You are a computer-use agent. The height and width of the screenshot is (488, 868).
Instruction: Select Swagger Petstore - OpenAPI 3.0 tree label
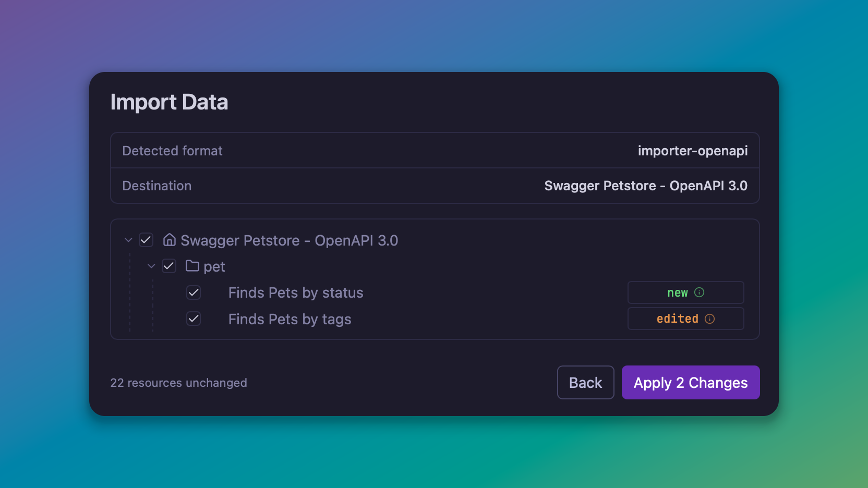click(x=290, y=240)
